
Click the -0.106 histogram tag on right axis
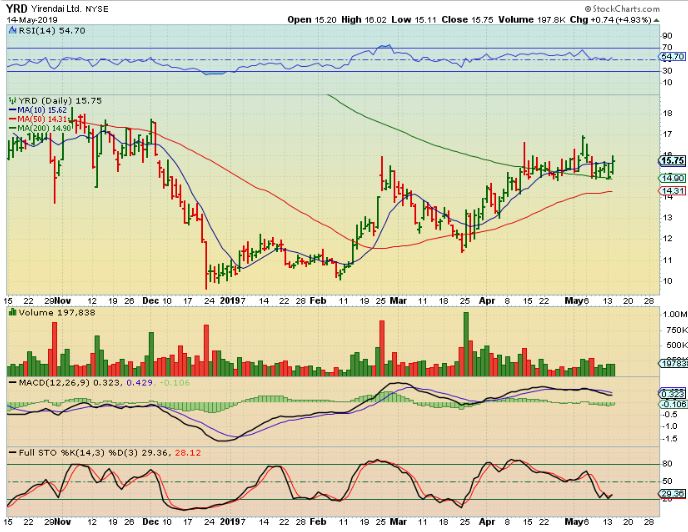[673, 404]
